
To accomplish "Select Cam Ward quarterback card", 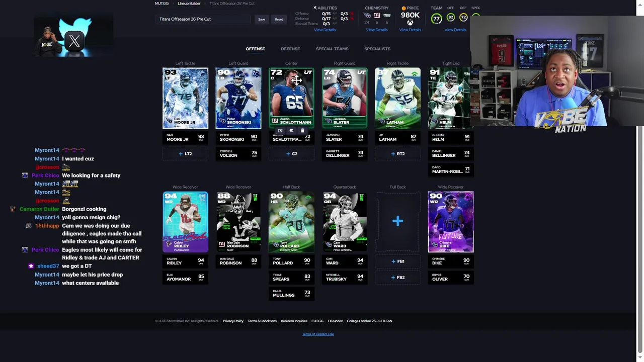I will 345,222.
